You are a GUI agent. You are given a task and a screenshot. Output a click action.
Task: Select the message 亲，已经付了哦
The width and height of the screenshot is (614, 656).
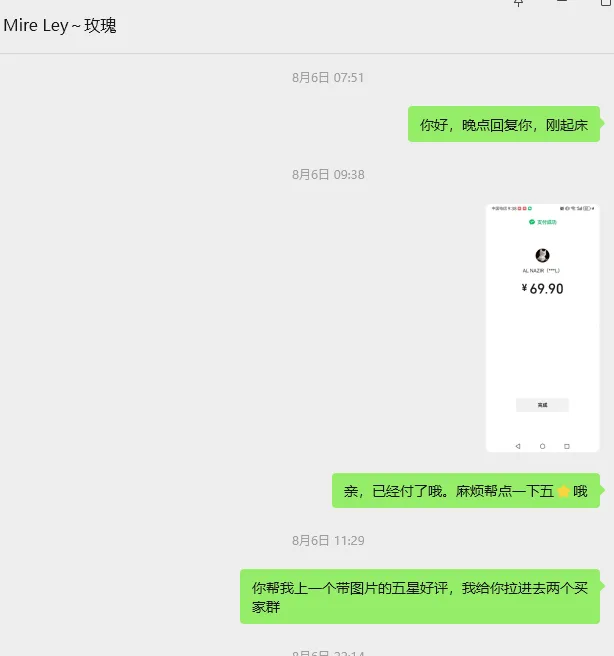tap(466, 491)
